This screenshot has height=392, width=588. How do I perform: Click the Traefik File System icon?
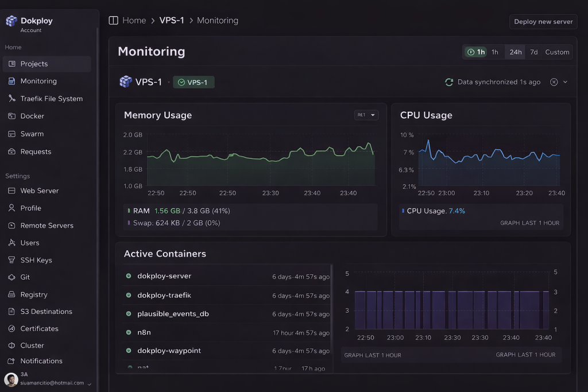coord(11,99)
